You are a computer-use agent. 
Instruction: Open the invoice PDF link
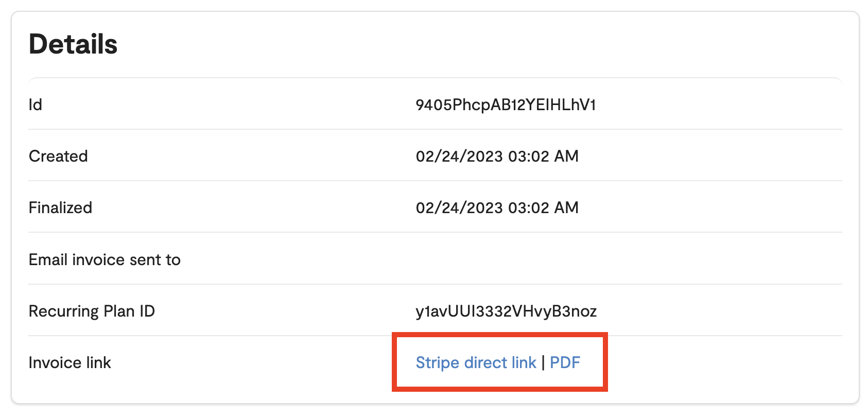click(565, 362)
